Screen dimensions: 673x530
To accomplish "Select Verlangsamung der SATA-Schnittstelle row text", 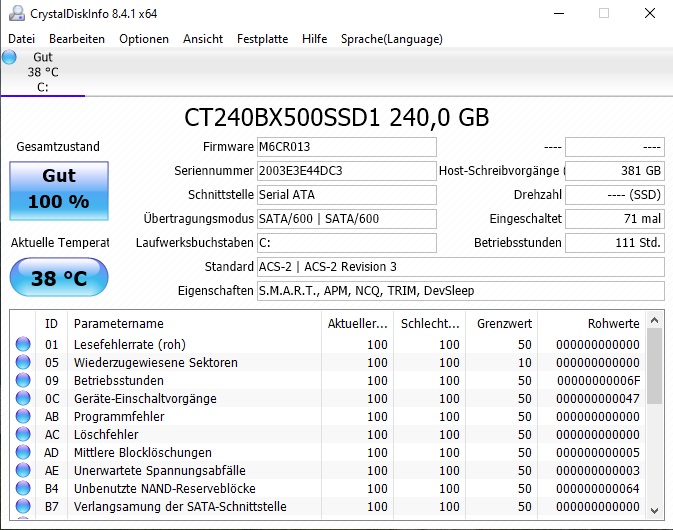I will tap(180, 507).
